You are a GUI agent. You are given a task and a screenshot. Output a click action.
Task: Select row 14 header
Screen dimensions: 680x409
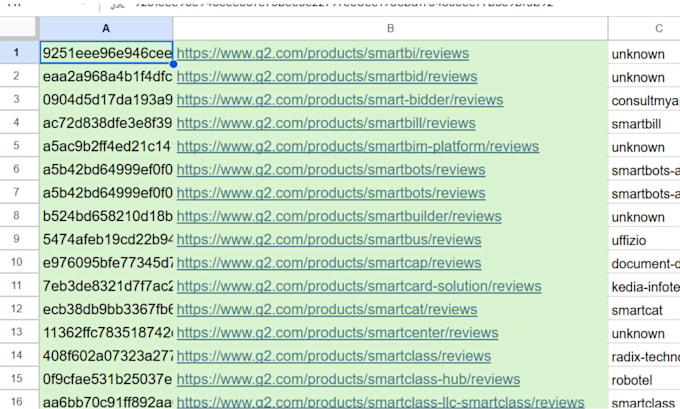tap(19, 355)
